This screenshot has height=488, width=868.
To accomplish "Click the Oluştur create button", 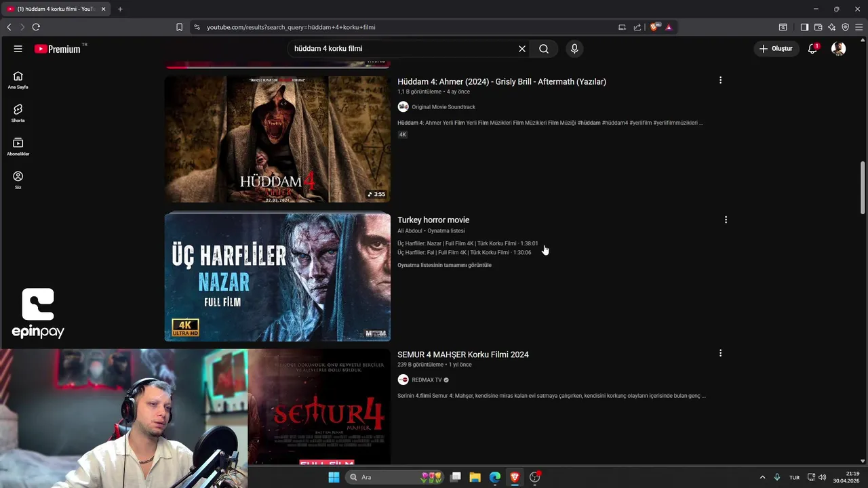I will [776, 49].
